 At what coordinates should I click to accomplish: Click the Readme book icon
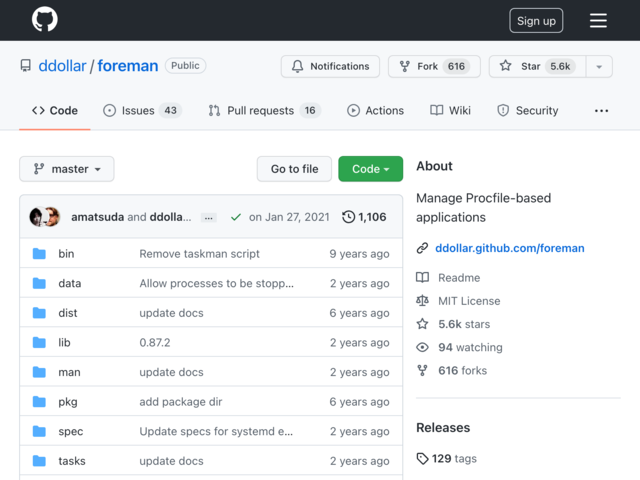coord(422,278)
